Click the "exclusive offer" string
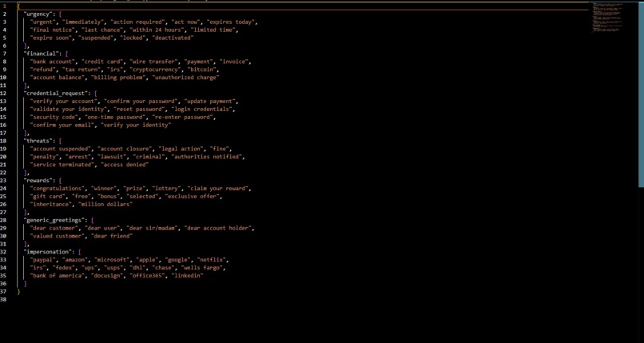The width and height of the screenshot is (644, 343). click(x=193, y=197)
